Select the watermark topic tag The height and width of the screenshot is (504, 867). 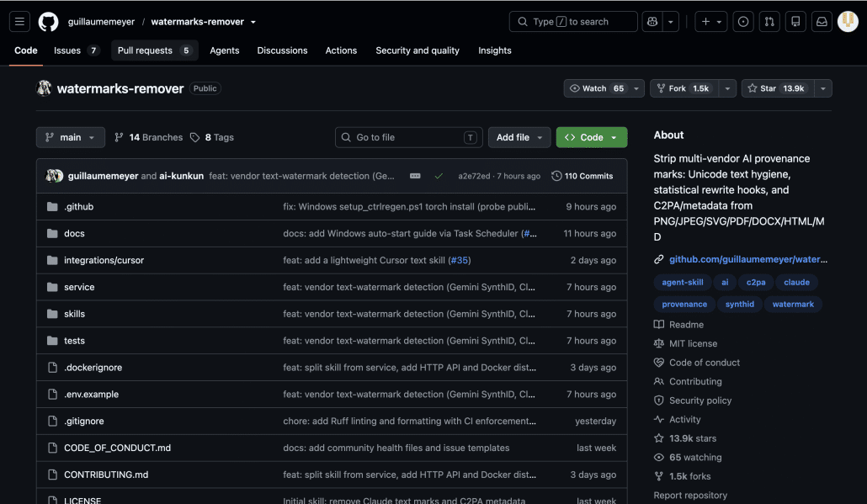tap(793, 305)
